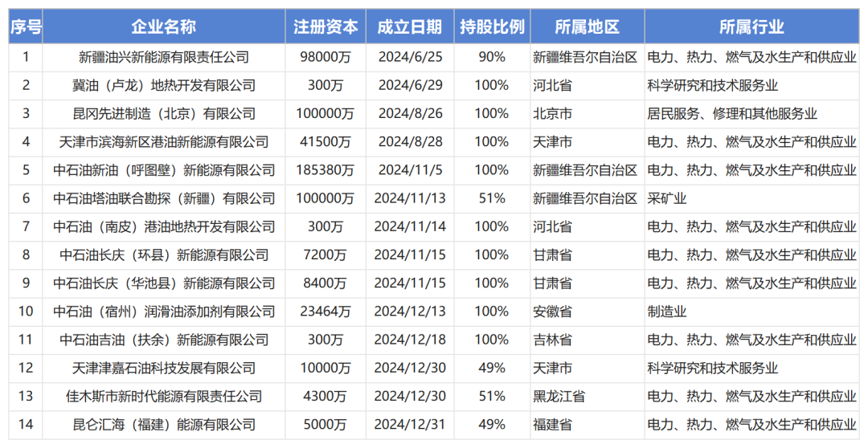Image resolution: width=868 pixels, height=448 pixels.
Task: Select 佳木斯市新时代能源有限责任公司 cell
Action: pos(164,396)
